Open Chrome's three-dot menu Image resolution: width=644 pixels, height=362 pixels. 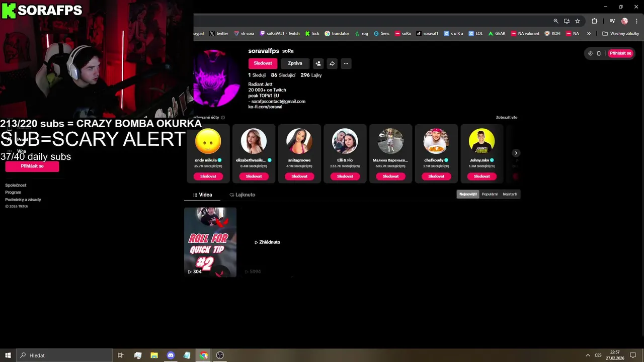[x=636, y=21]
